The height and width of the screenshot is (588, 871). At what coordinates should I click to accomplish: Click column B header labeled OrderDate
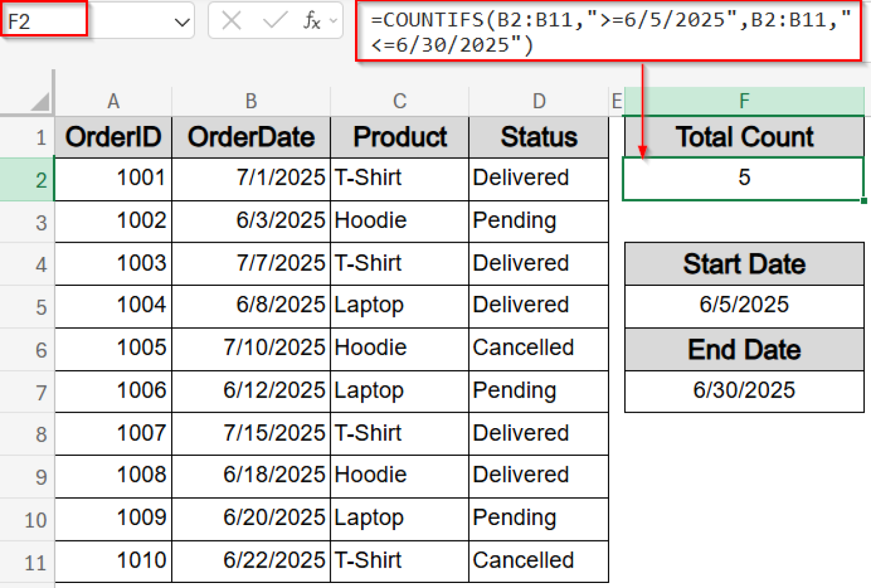251,101
